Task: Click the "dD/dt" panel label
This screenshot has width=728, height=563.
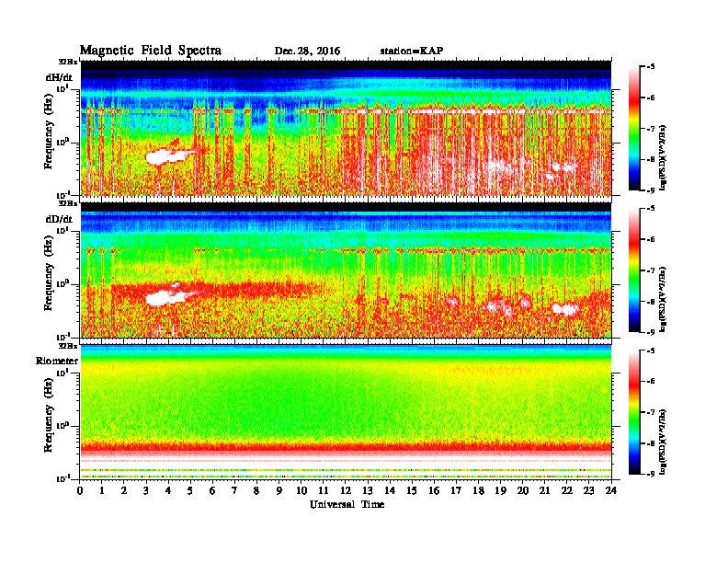Action: [59, 219]
